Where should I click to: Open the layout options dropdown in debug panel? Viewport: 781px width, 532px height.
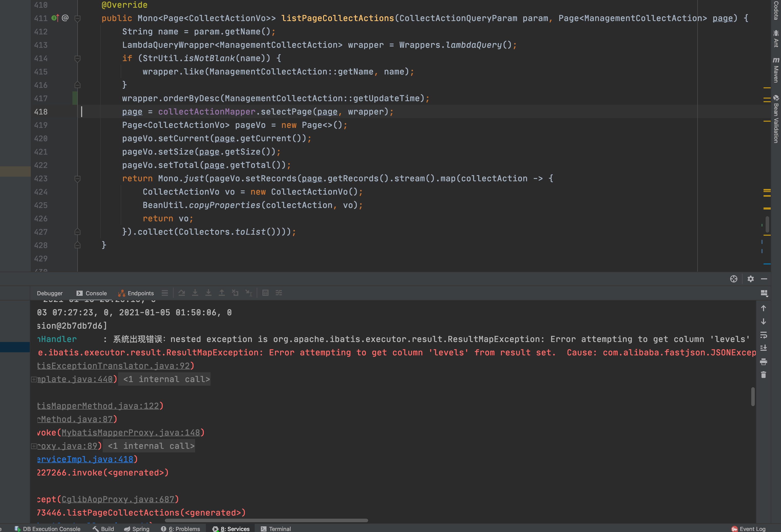[765, 293]
